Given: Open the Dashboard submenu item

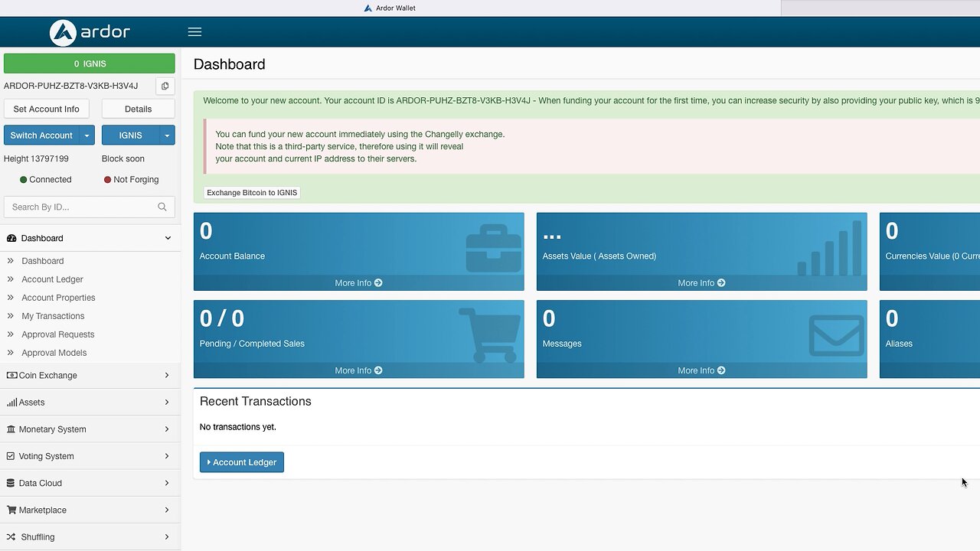Looking at the screenshot, I should [x=43, y=261].
